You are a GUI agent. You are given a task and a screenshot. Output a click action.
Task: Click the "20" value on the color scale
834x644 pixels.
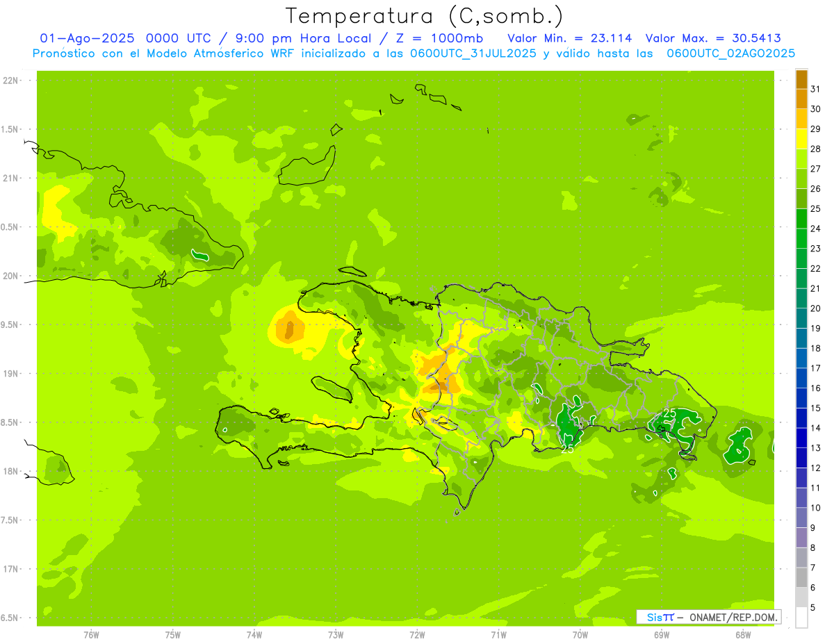(x=816, y=308)
